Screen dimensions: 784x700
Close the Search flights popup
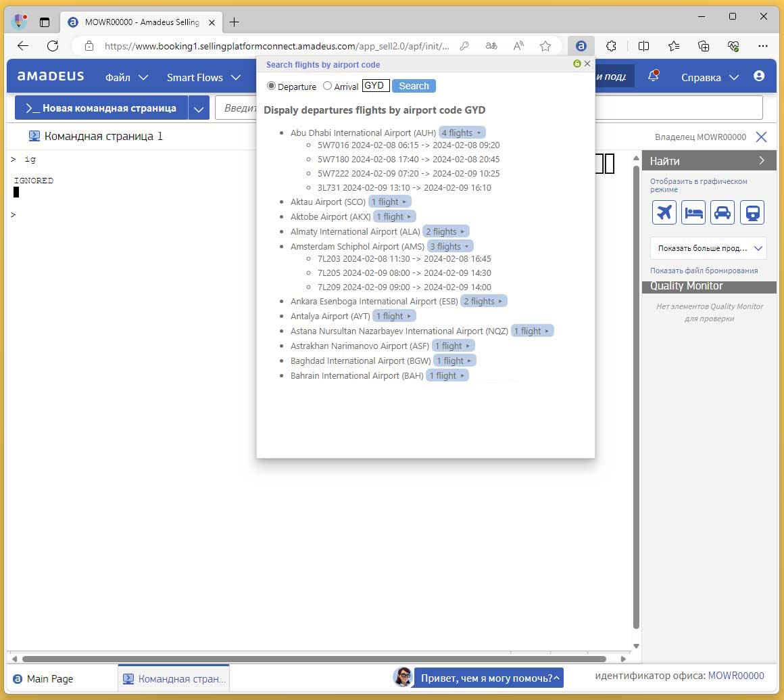(587, 64)
